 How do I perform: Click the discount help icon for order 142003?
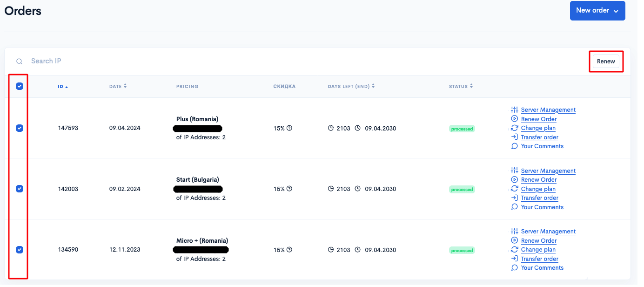tap(289, 189)
